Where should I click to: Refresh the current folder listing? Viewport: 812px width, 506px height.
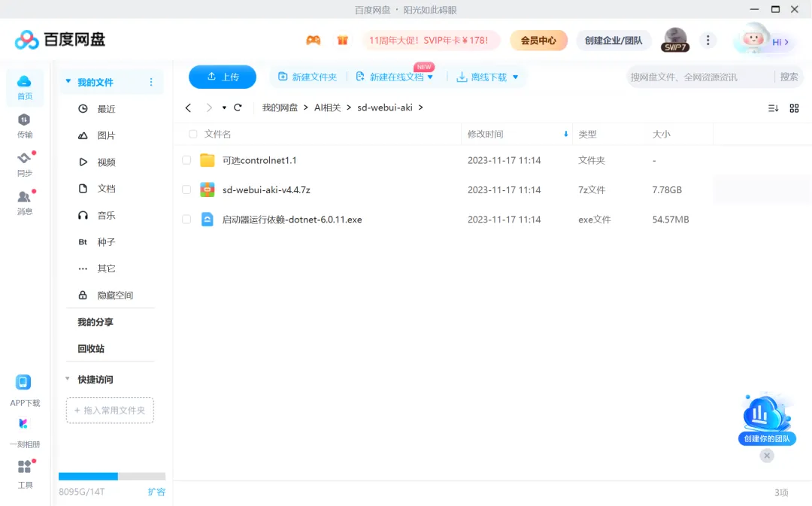(x=238, y=108)
